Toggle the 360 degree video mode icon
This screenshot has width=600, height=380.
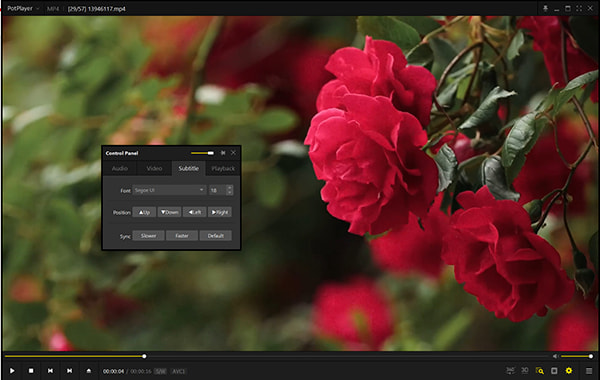click(510, 370)
